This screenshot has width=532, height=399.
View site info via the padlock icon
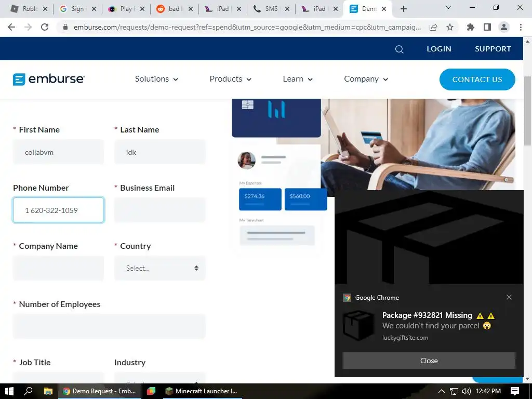65,27
